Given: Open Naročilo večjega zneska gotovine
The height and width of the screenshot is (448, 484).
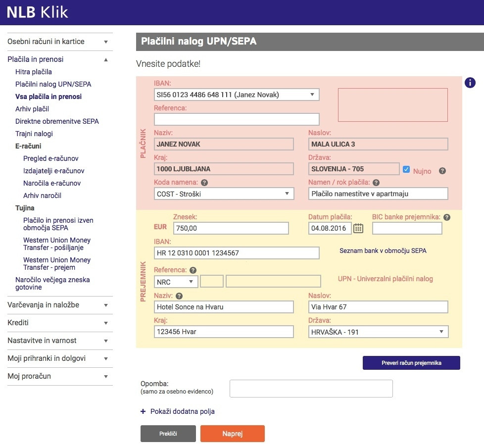Looking at the screenshot, I should click(x=52, y=284).
